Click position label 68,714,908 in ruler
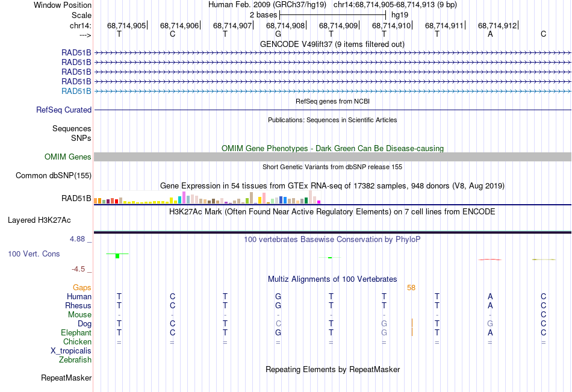Image resolution: width=572 pixels, height=392 pixels. 285,25
